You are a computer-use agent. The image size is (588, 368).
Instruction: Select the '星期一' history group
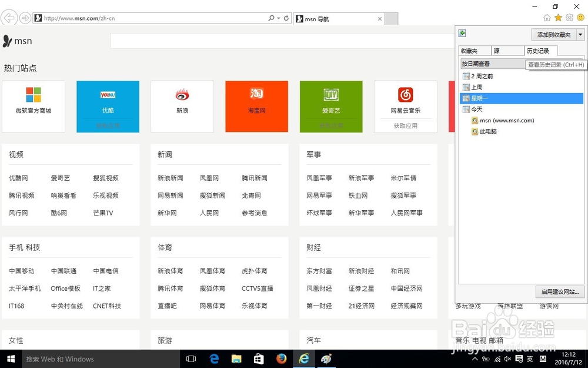point(522,98)
